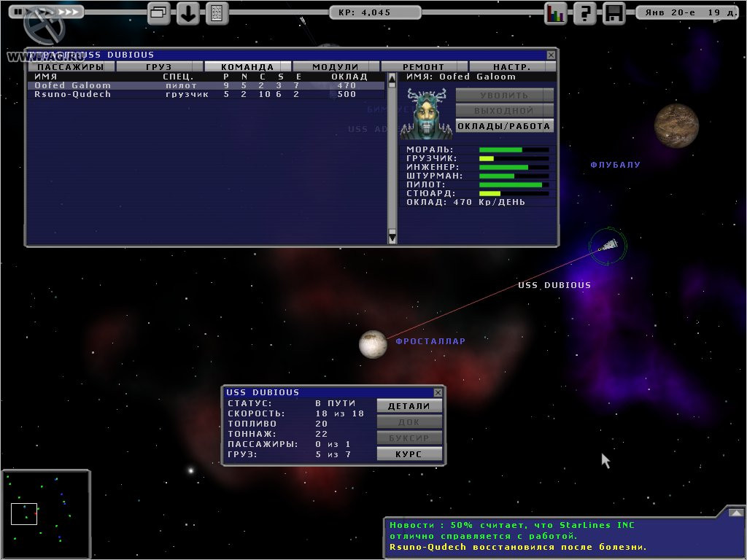Open ОКЛАДЫ/РАБОТА salaries button
747x560 pixels.
pyautogui.click(x=504, y=126)
